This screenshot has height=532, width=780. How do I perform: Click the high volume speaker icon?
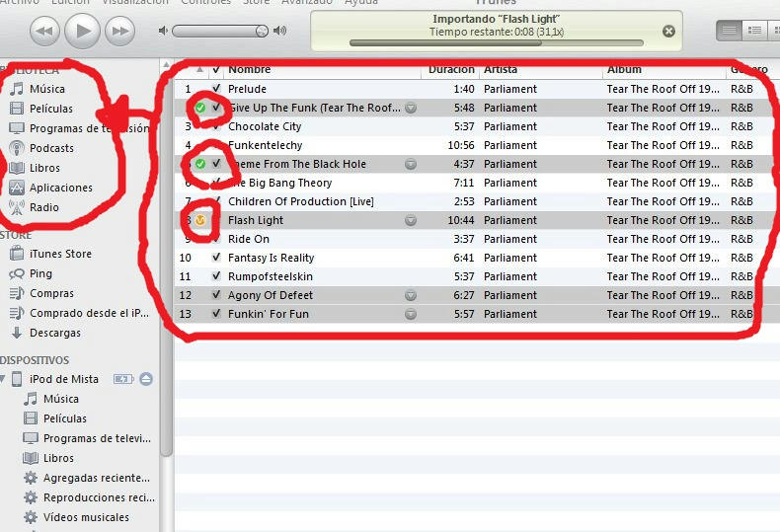pyautogui.click(x=280, y=31)
